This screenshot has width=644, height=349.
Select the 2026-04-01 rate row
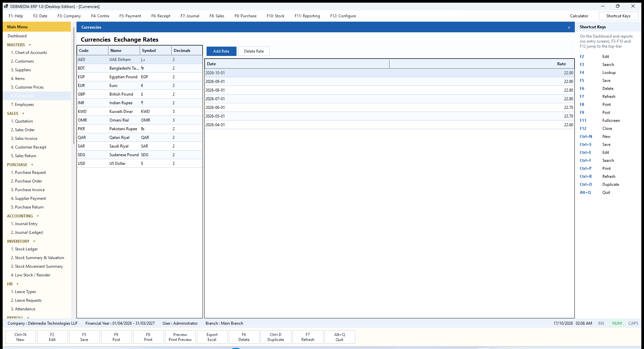pos(390,125)
